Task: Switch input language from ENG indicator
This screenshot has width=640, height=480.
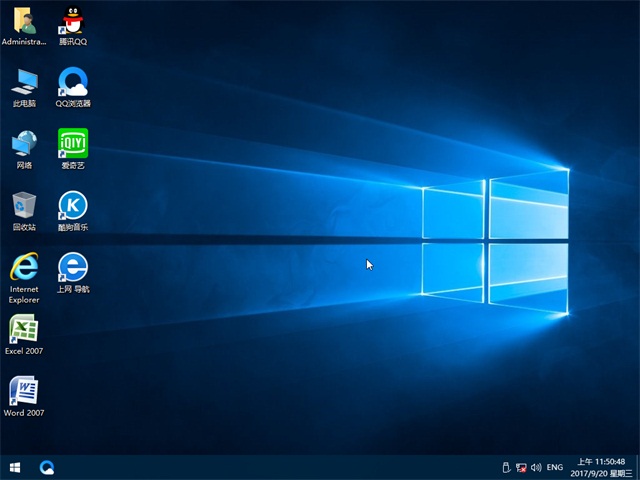Action: pyautogui.click(x=554, y=467)
